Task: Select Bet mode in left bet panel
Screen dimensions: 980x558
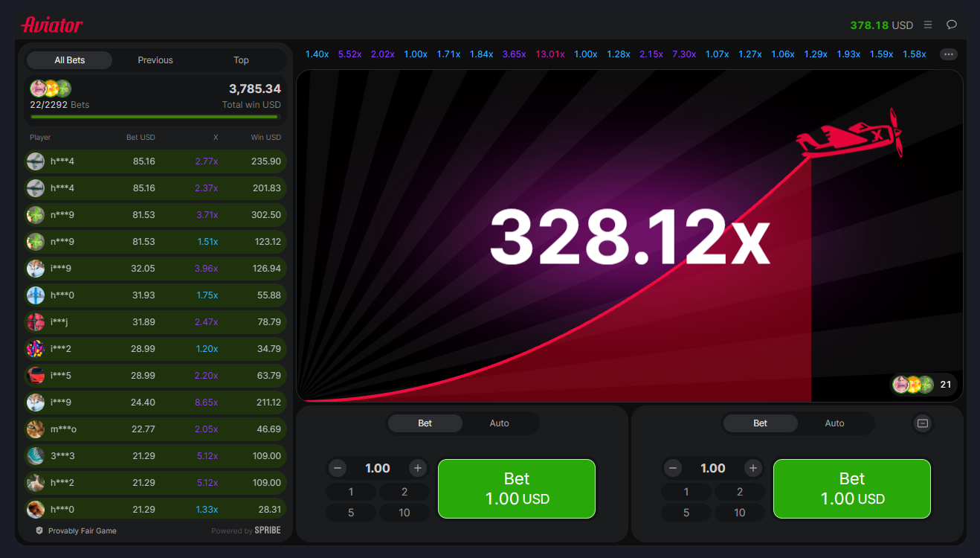Action: click(x=425, y=423)
